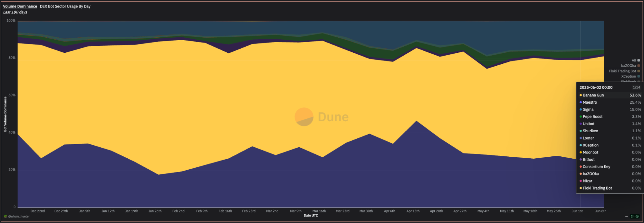Click the Mar 30th x-axis label

pos(366,211)
